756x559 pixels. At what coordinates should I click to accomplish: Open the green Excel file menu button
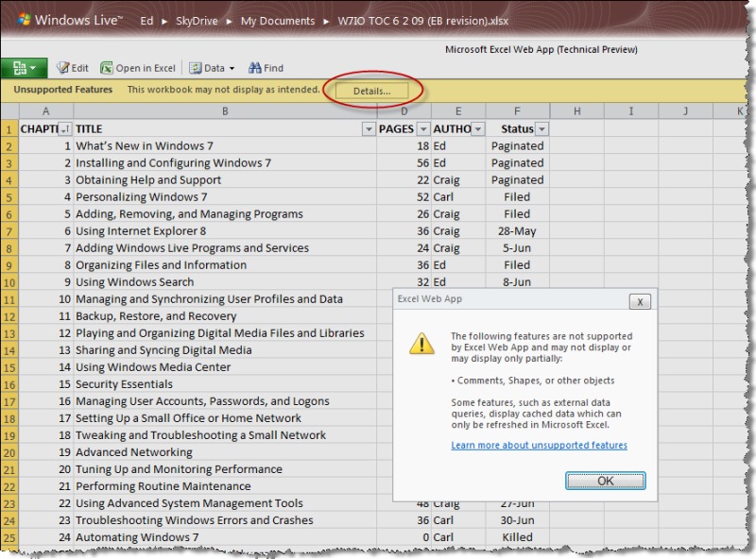click(x=25, y=68)
